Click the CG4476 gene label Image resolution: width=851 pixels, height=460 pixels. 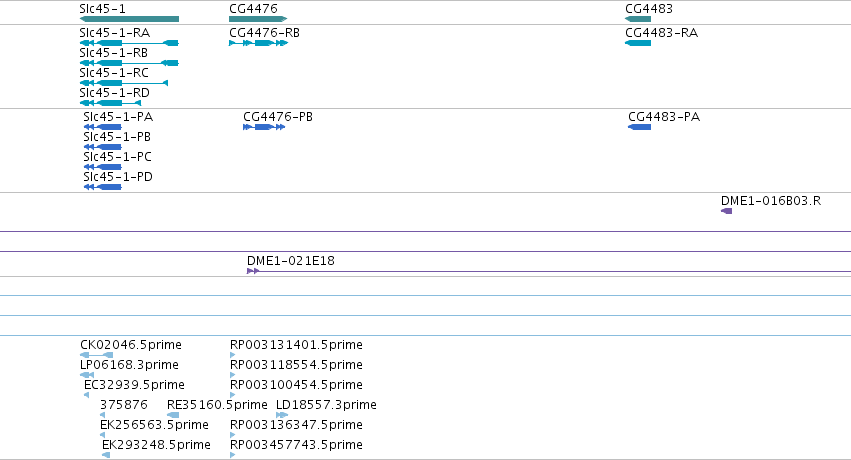[253, 9]
